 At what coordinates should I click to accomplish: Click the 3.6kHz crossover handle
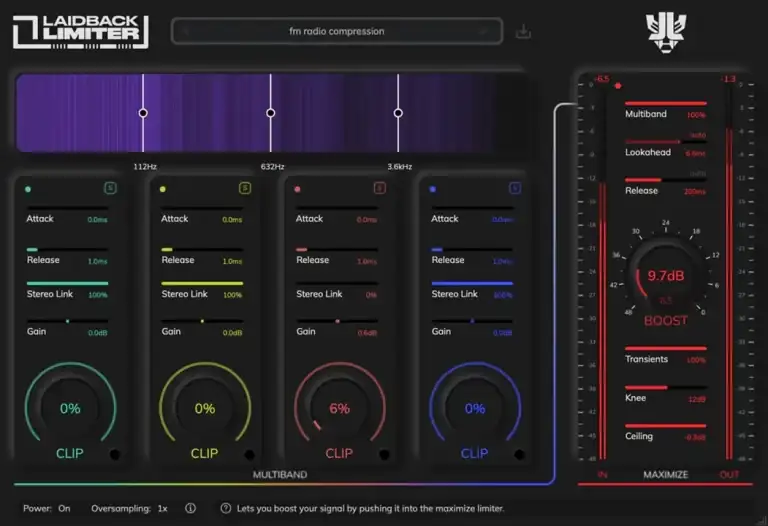point(398,113)
